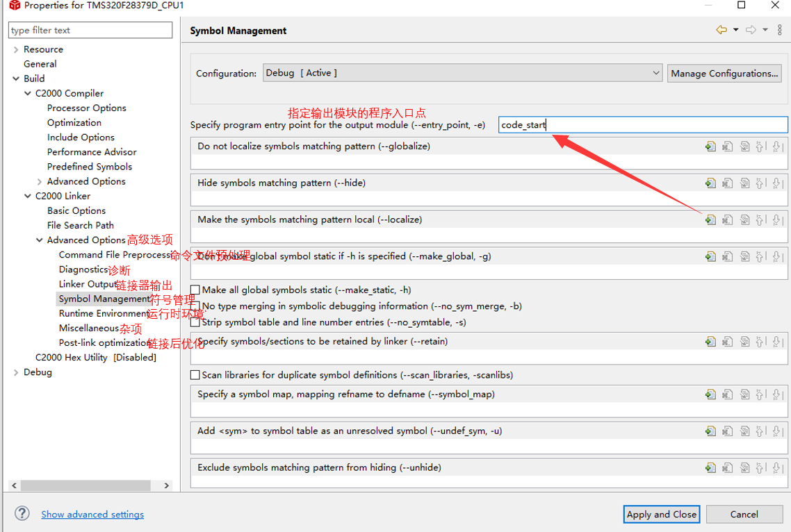Move --symbol_map entry up

pyautogui.click(x=760, y=394)
